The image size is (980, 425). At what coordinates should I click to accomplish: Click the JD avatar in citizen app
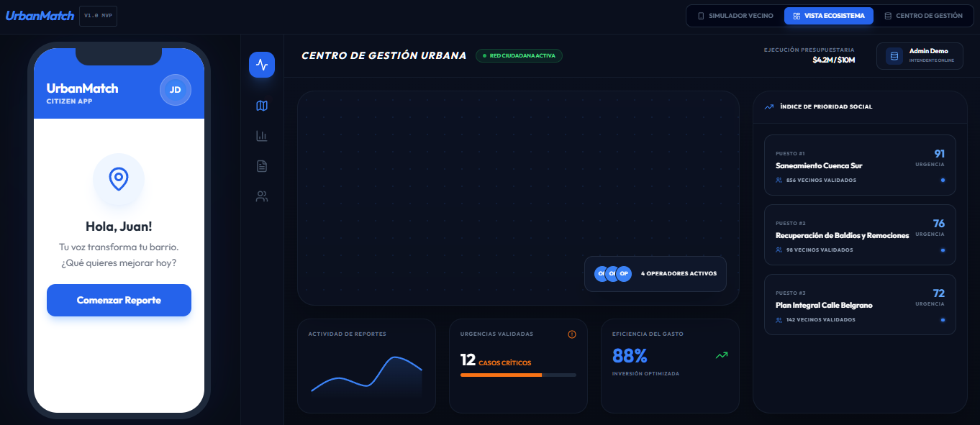(175, 90)
